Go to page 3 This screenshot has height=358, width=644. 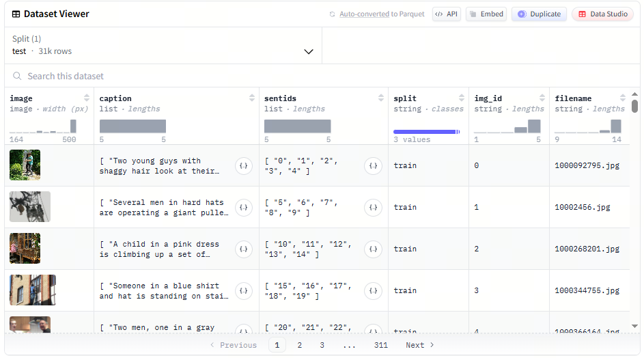pos(322,345)
